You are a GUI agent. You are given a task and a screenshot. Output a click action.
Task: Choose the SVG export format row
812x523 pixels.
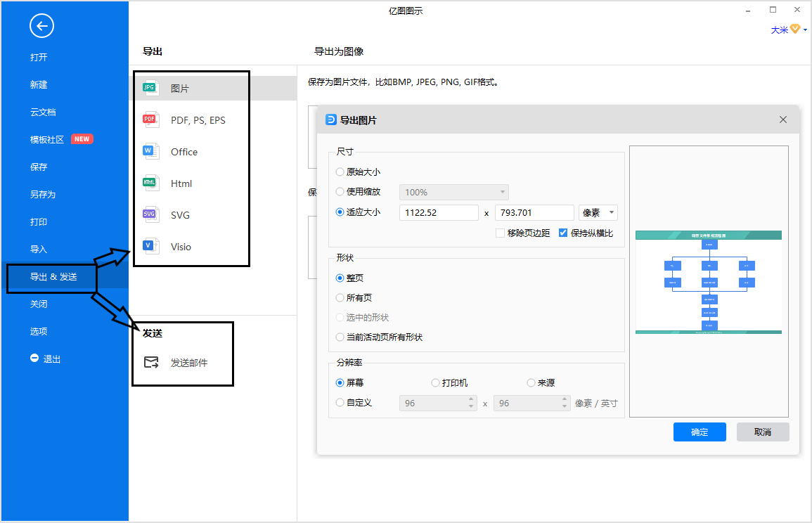(x=213, y=215)
